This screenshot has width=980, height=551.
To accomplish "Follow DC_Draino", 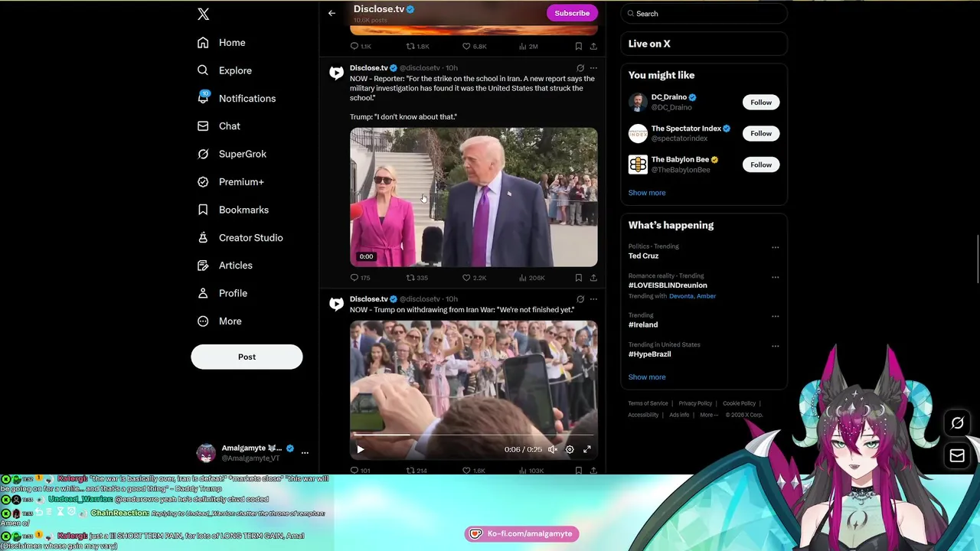I will 761,103.
